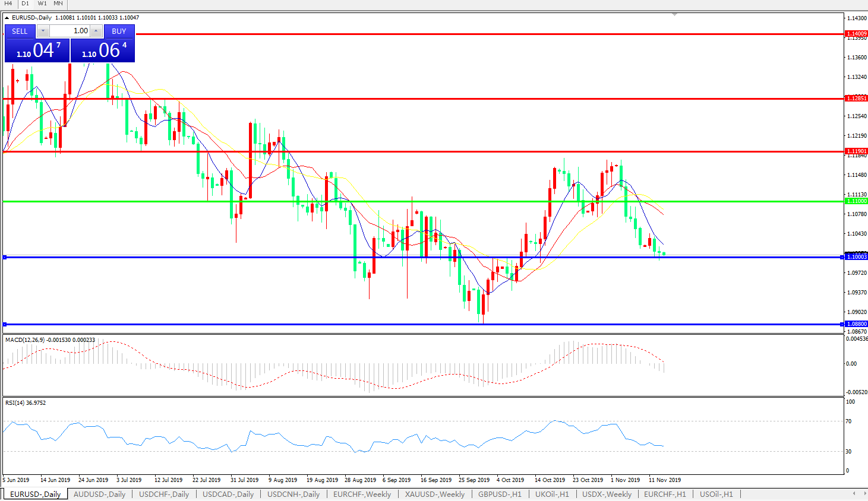Click the red 1.14009 price level label
This screenshot has height=501, width=868.
pyautogui.click(x=856, y=34)
